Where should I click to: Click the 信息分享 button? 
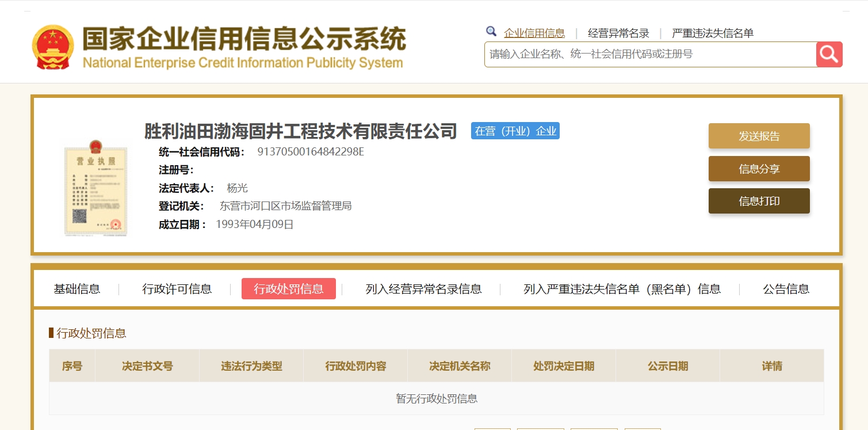coord(759,169)
